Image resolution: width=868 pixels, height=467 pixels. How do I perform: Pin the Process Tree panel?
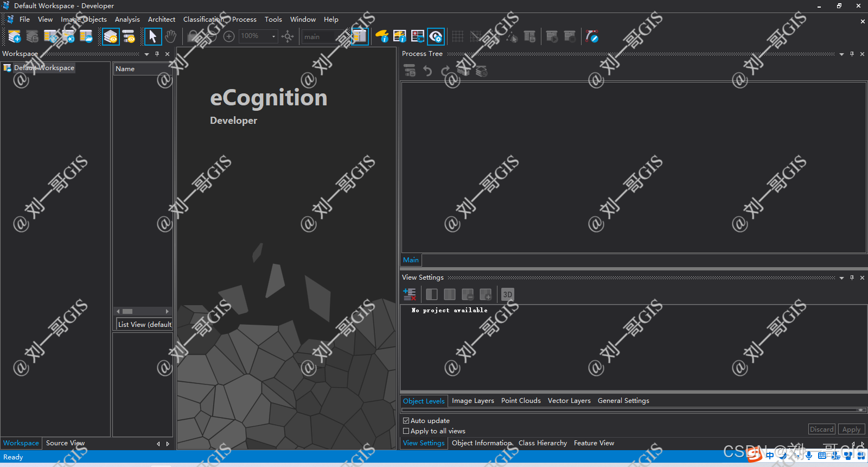coord(852,54)
